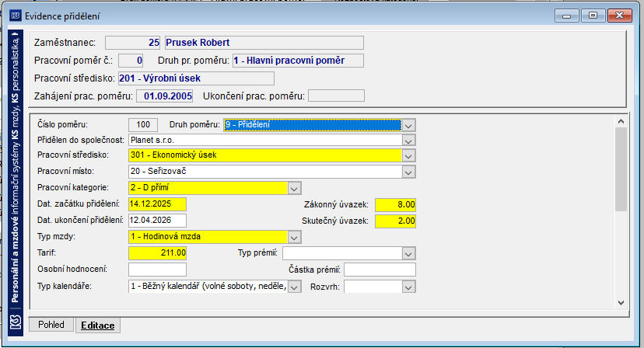Click the 'Prusek Robert' name field
The width and height of the screenshot is (644, 348).
264,43
